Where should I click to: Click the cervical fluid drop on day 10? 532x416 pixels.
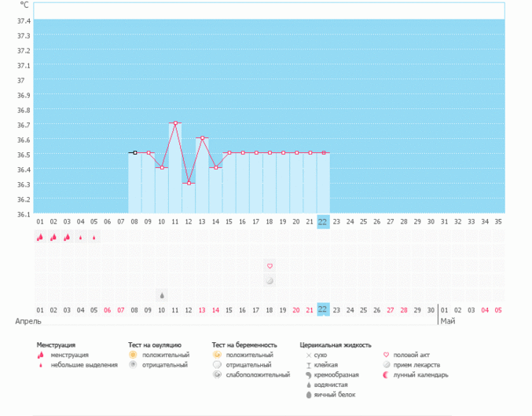pyautogui.click(x=162, y=296)
